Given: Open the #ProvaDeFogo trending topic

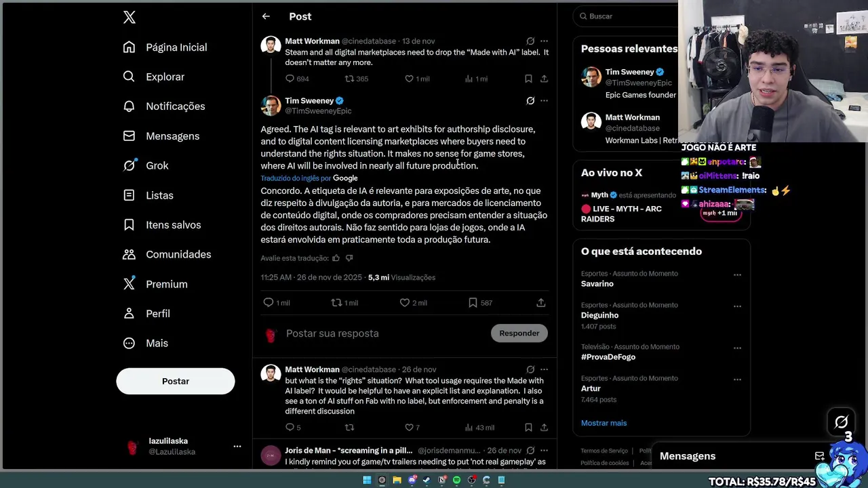Looking at the screenshot, I should pos(608,357).
